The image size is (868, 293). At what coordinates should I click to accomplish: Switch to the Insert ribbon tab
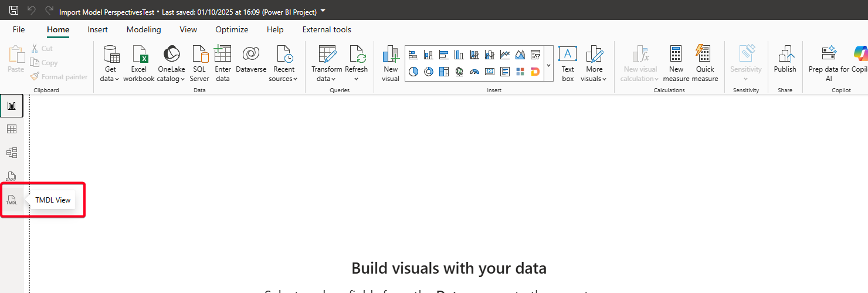[98, 29]
